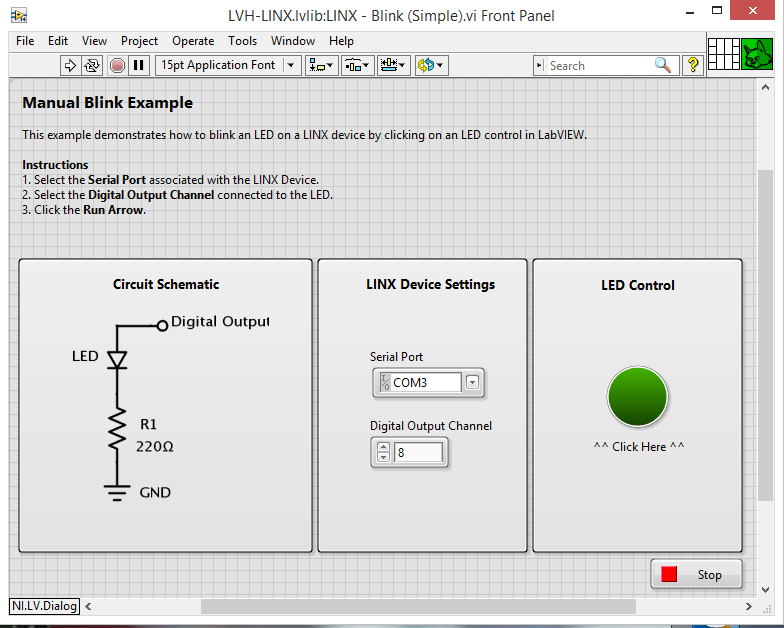Viewport: 784px width, 628px height.
Task: Open the File menu
Action: tap(25, 41)
